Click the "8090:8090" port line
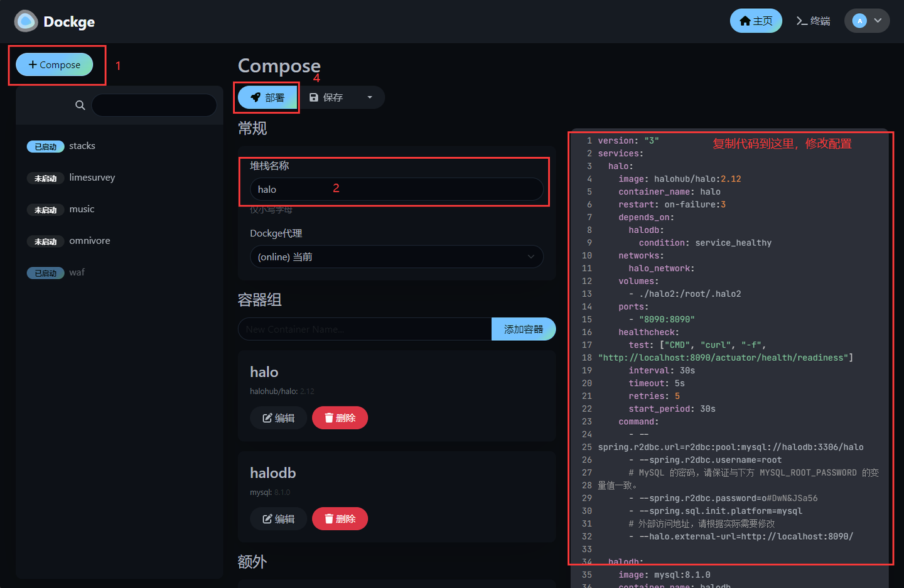Screen dimensions: 904x588 tap(662, 319)
